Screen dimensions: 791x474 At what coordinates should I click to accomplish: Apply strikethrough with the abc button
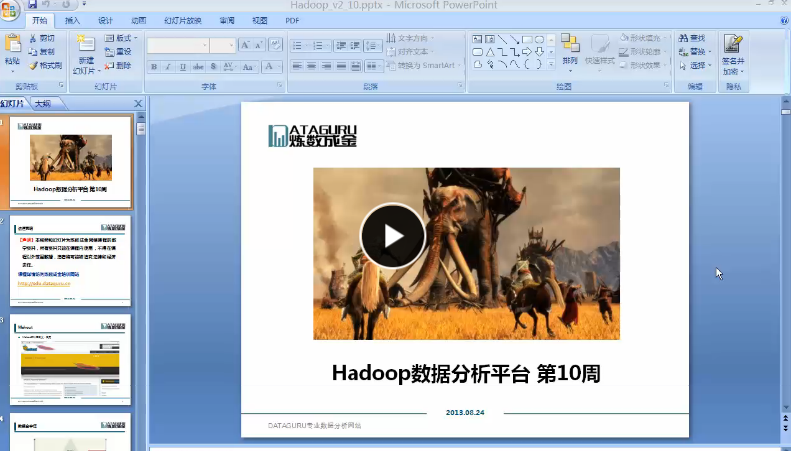[198, 67]
